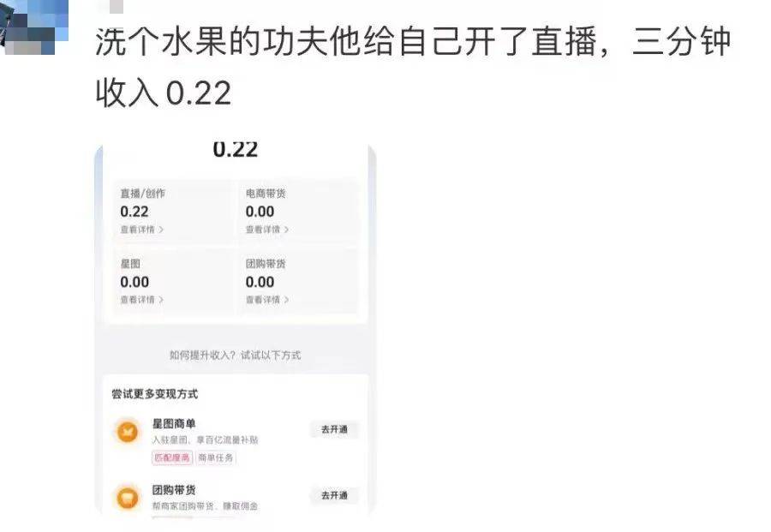Select the 商单任务 tag
This screenshot has width=771, height=532.
(x=215, y=457)
